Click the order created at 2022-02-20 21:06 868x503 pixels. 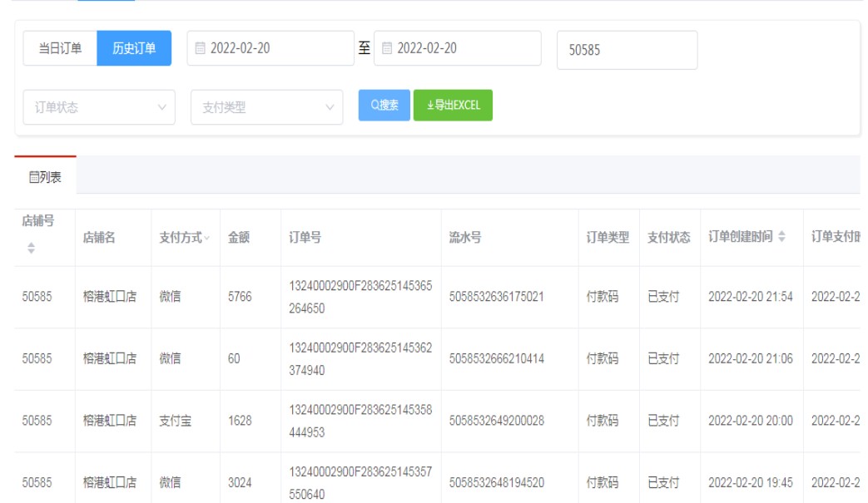point(750,359)
